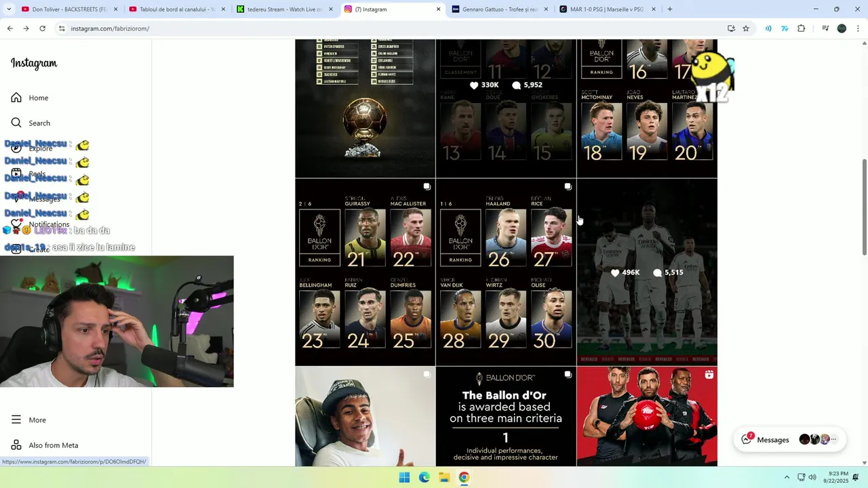Close the Don Toliver tab
Screen dimensions: 868x488
(116, 9)
